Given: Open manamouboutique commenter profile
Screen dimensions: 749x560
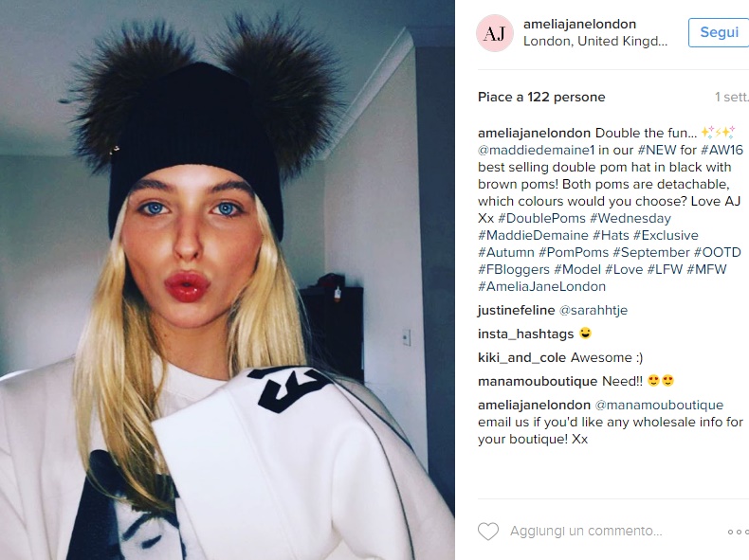Looking at the screenshot, I should pos(538,381).
